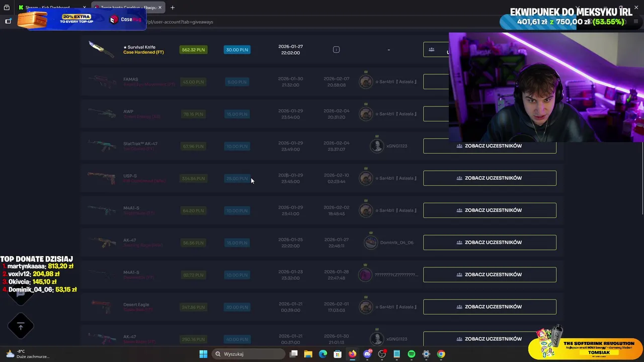Click the Dominik_04_06 winner avatar
644x362 pixels.
click(371, 242)
